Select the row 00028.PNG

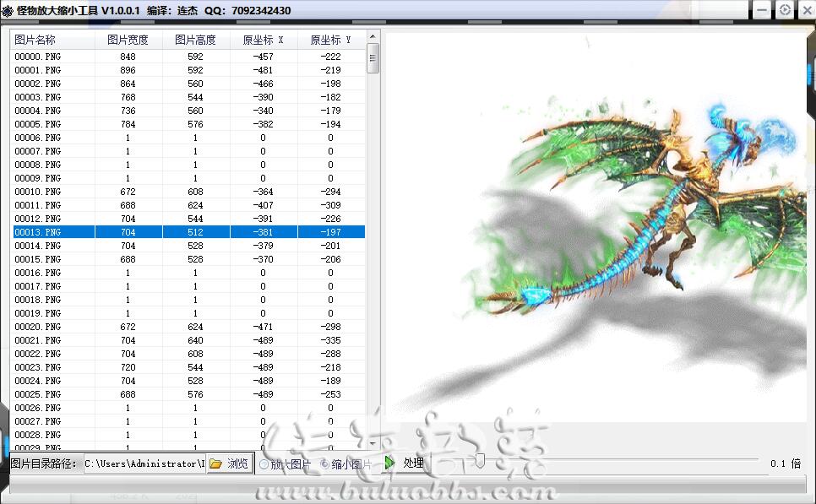pos(188,436)
